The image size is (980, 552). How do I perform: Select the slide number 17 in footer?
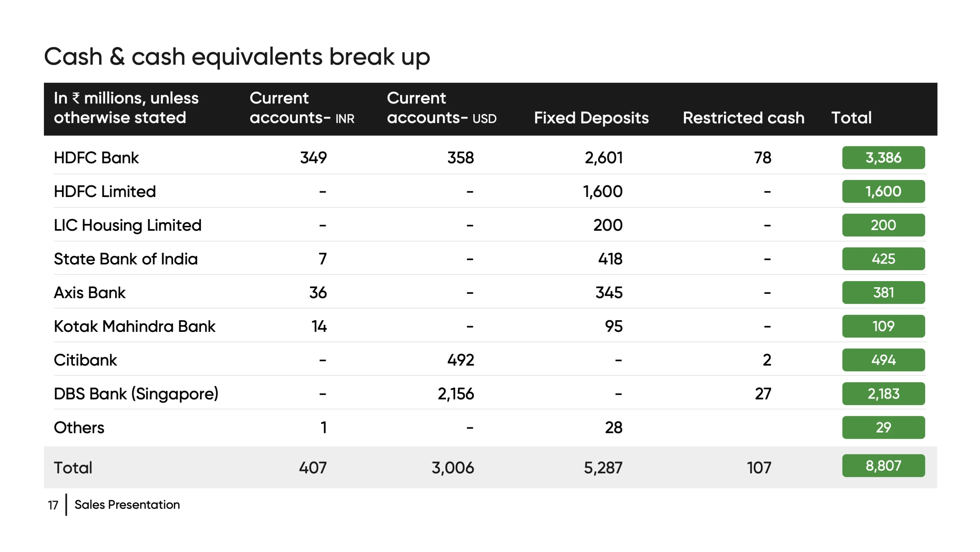[x=53, y=505]
